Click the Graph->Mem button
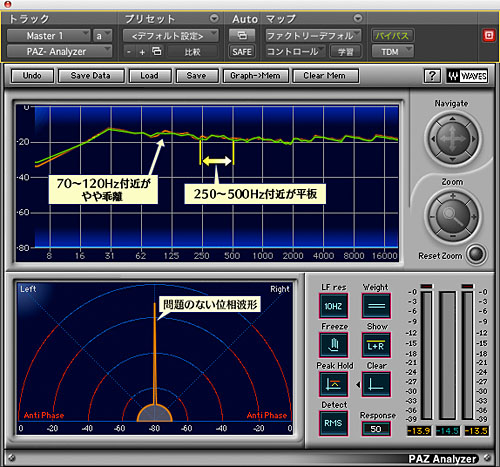Viewport: 500px width, 467px height. point(255,76)
